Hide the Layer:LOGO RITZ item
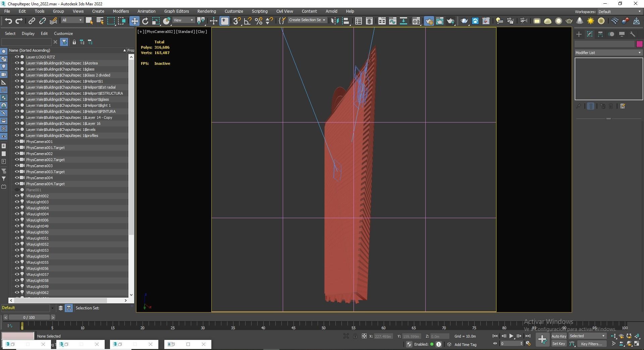Screen dimensions: 644x350 pos(17,57)
